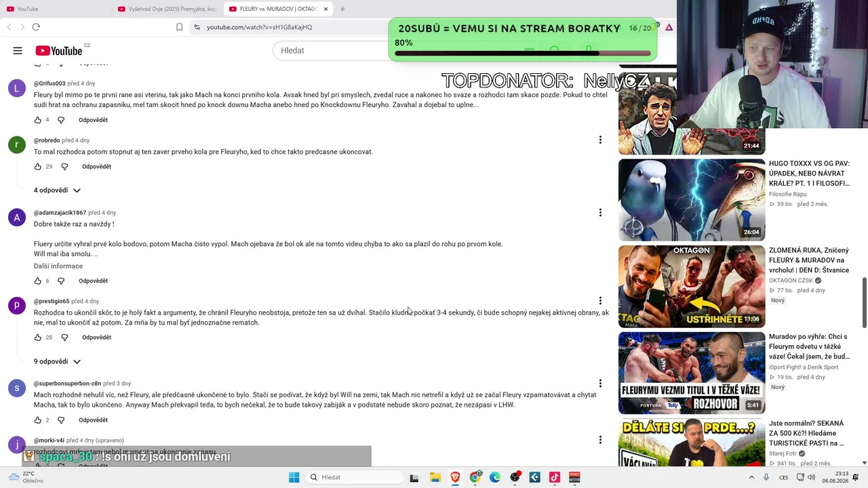
Task: Close the FLEURY vs. MURADOV tab
Action: (325, 9)
